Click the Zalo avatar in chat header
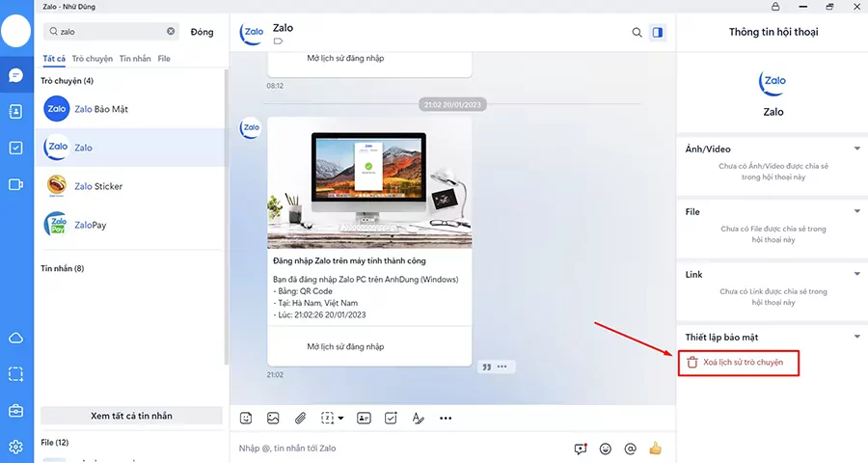The width and height of the screenshot is (868, 463). tap(252, 32)
